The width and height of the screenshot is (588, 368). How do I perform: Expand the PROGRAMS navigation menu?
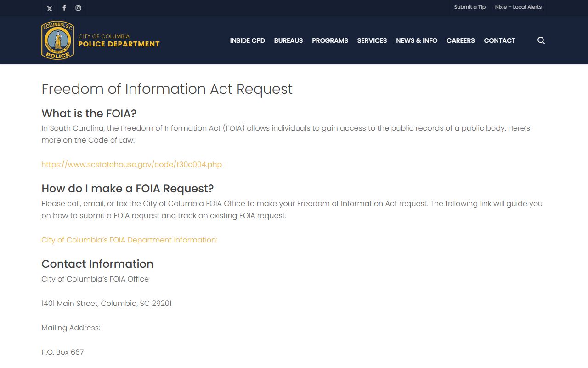330,40
